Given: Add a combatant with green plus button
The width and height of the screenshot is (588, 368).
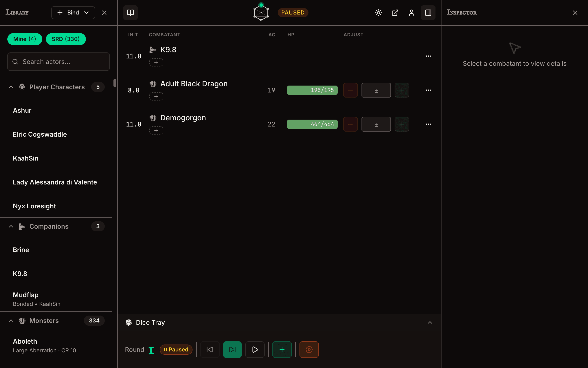Looking at the screenshot, I should (282, 350).
